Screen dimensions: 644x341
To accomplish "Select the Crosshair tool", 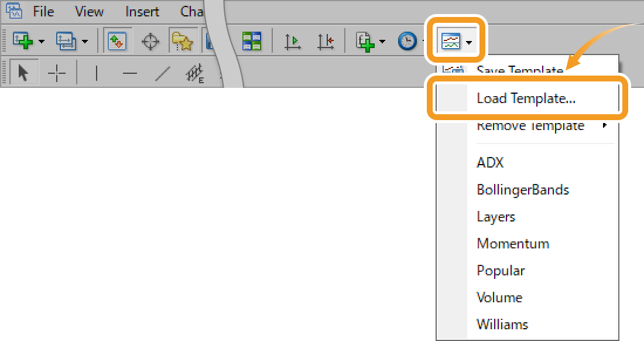I will pyautogui.click(x=57, y=74).
